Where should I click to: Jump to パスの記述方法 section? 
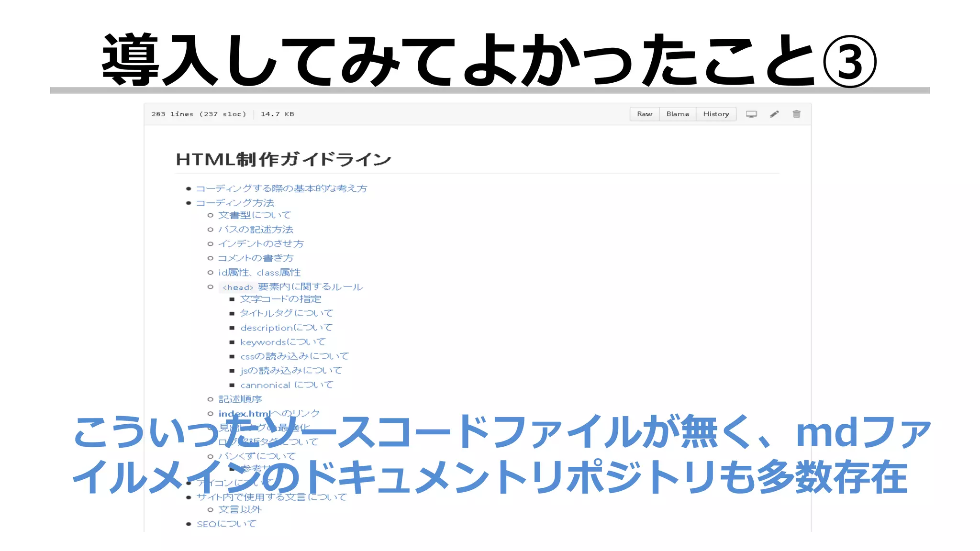256,230
